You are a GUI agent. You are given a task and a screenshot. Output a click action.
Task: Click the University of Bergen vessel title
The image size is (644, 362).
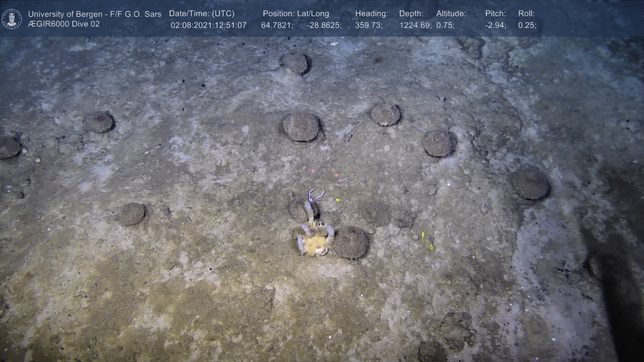click(x=95, y=14)
